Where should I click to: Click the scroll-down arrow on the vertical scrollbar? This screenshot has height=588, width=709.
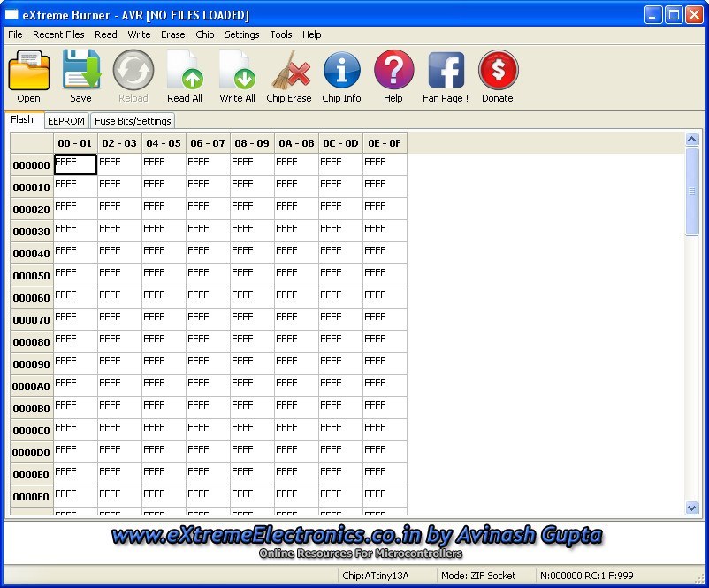tap(692, 508)
